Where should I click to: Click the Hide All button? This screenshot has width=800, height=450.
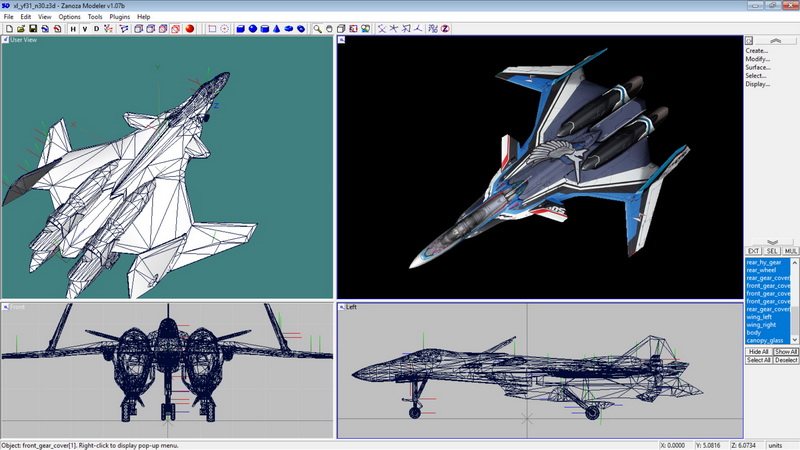coord(759,352)
